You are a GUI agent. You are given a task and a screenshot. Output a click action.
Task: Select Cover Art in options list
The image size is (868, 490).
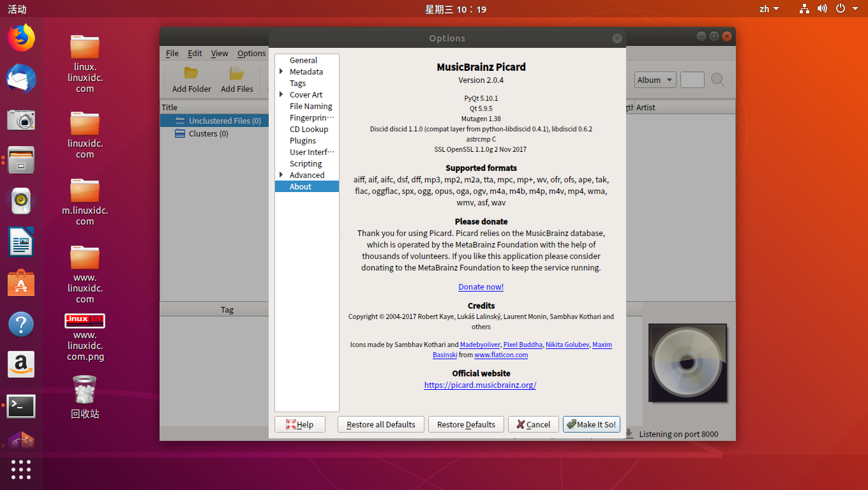click(307, 94)
